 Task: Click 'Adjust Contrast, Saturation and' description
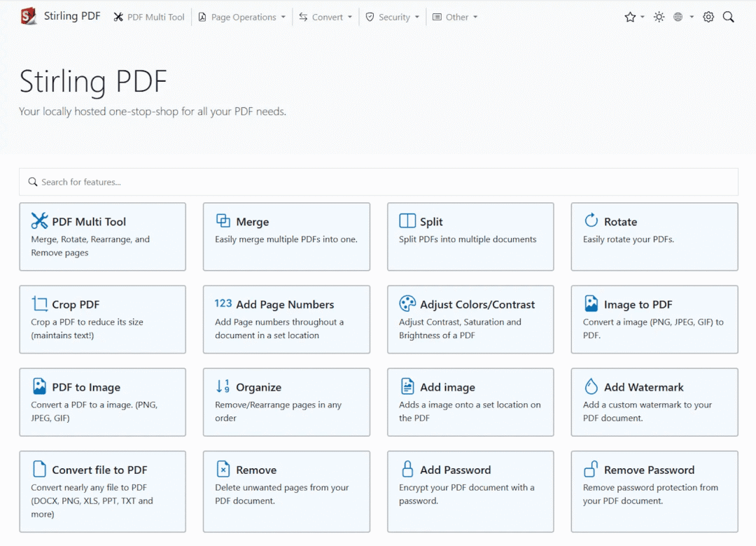pyautogui.click(x=460, y=322)
